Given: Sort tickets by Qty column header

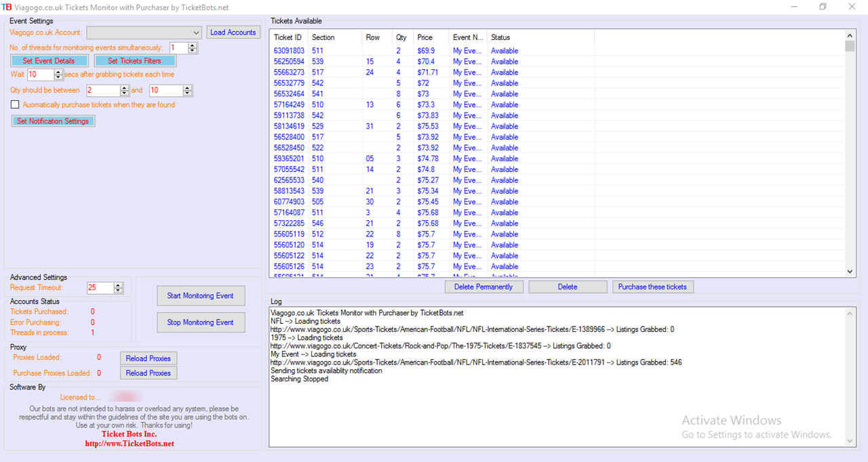Looking at the screenshot, I should tap(403, 37).
